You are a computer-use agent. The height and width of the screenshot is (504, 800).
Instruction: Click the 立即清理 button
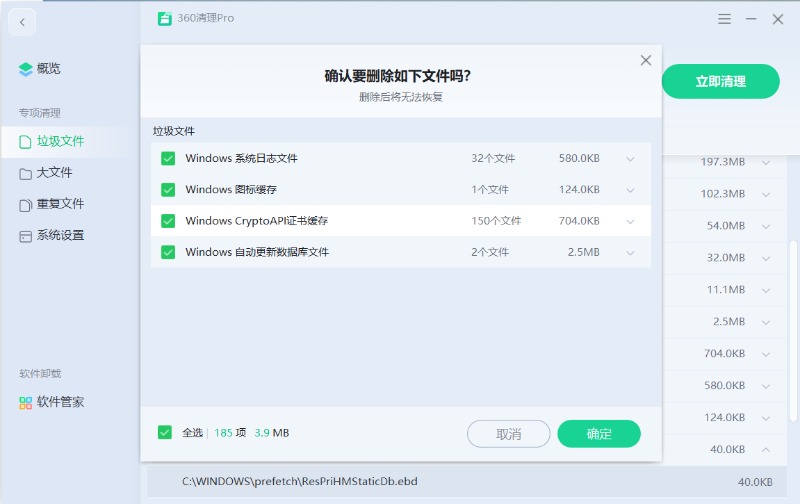tap(720, 82)
